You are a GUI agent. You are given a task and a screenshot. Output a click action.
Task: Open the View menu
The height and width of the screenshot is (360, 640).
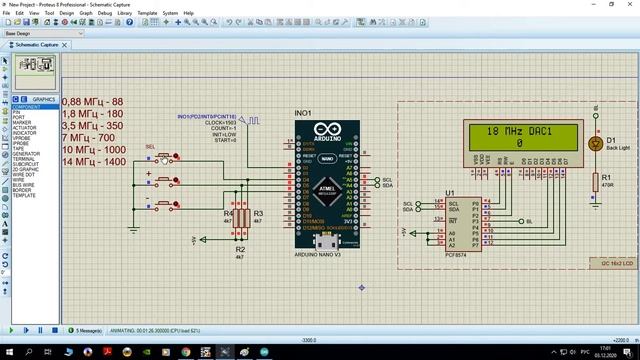(34, 13)
